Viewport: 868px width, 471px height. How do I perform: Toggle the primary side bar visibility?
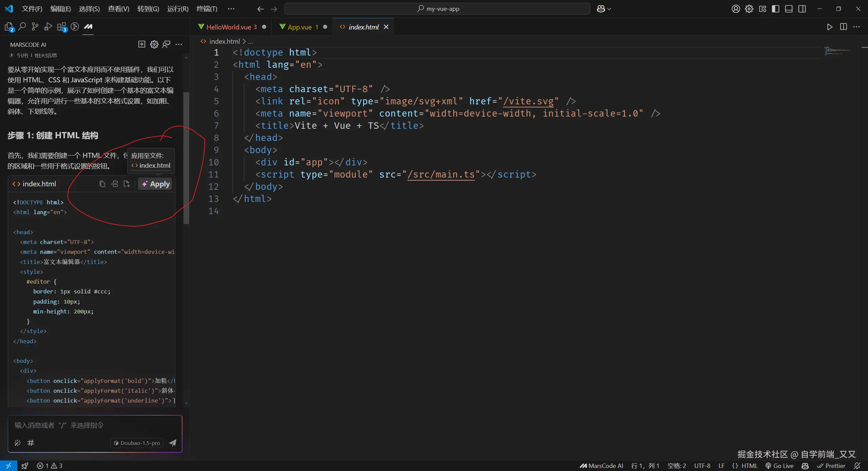775,9
